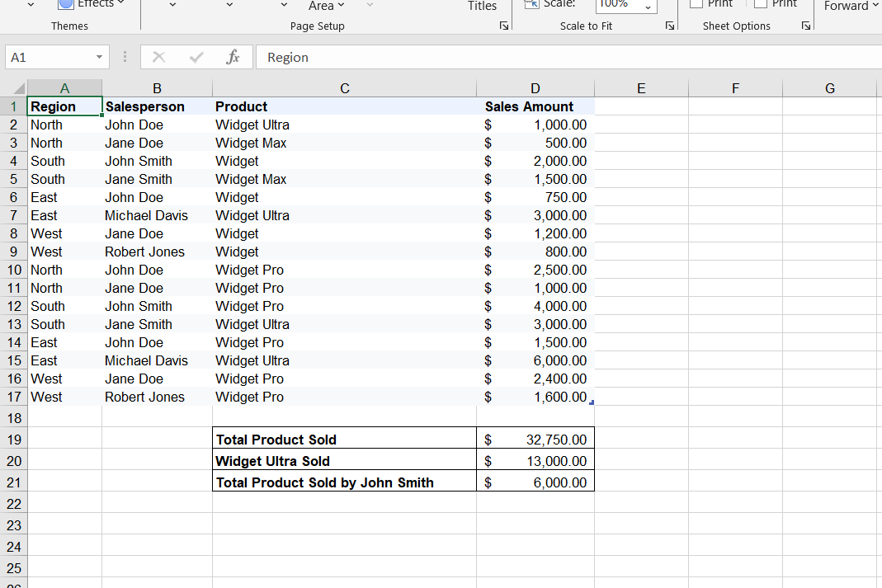Screen dimensions: 882x588
Task: Click the 6,000.00 cell in row 15
Action: (x=535, y=360)
